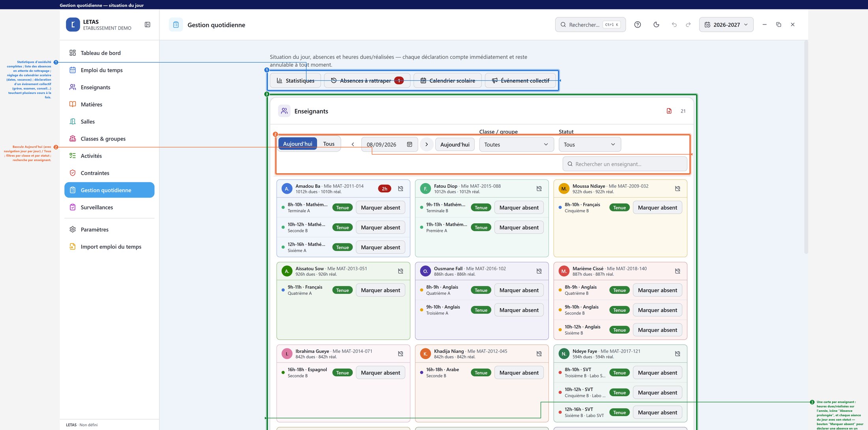
Task: Open Statistiques tab button
Action: [296, 80]
